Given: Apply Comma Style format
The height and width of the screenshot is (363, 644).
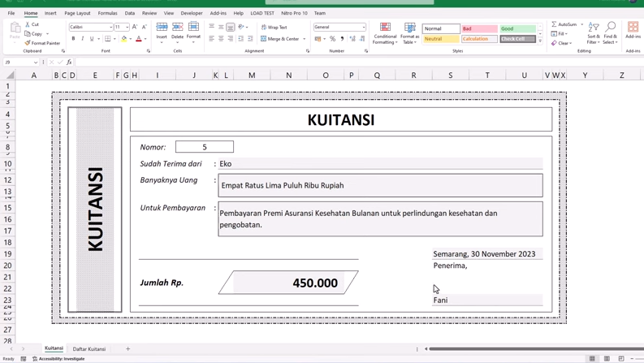Looking at the screenshot, I should [x=342, y=39].
